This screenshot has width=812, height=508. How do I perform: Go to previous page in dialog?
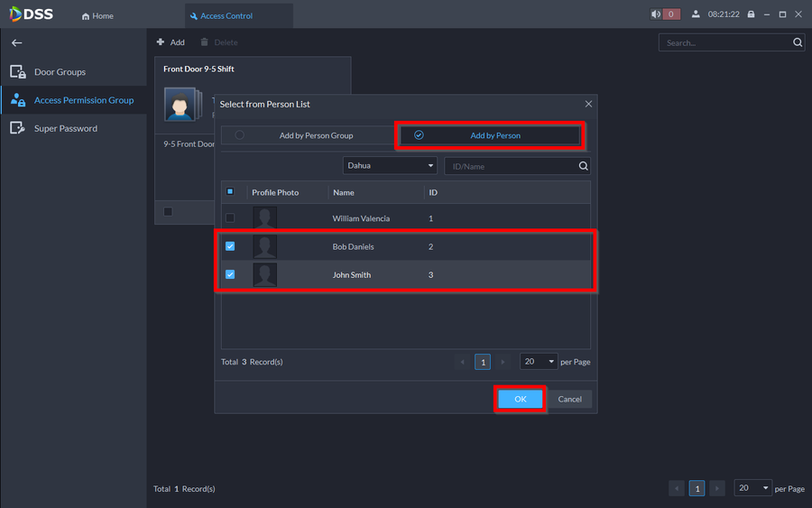coord(463,362)
